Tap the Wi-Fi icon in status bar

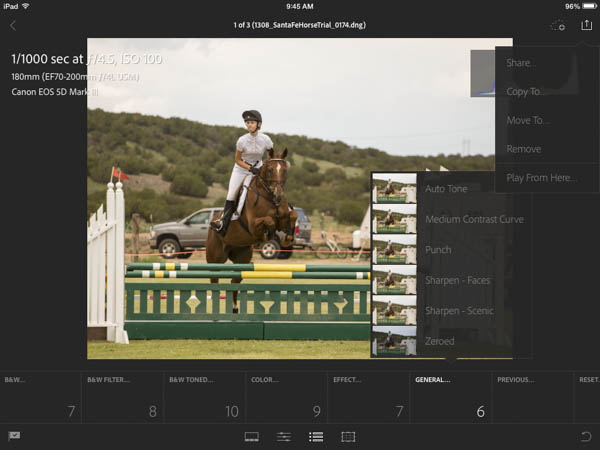[26, 6]
